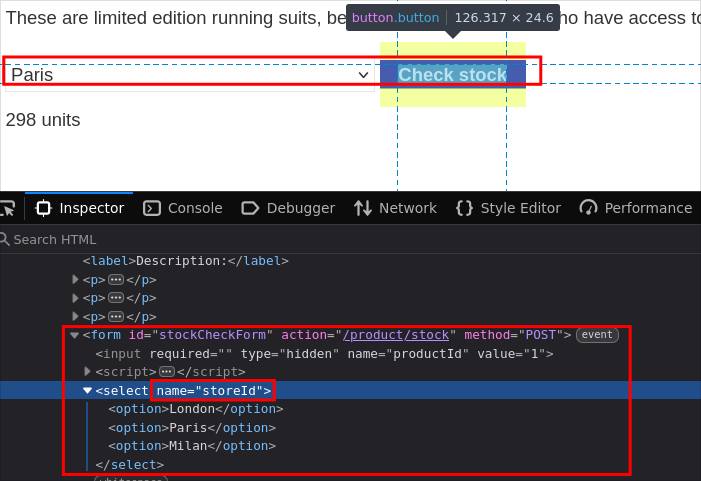Open the Debugger panel
This screenshot has height=481, width=701.
[288, 208]
